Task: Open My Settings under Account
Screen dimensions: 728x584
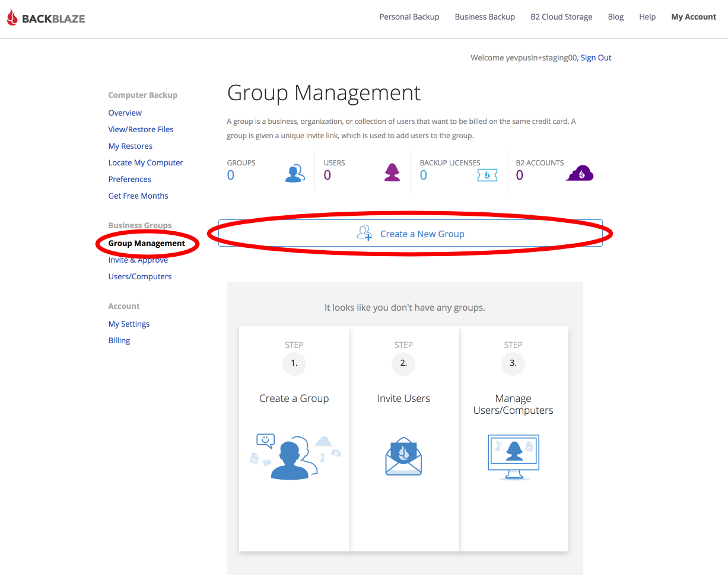Action: 129,324
